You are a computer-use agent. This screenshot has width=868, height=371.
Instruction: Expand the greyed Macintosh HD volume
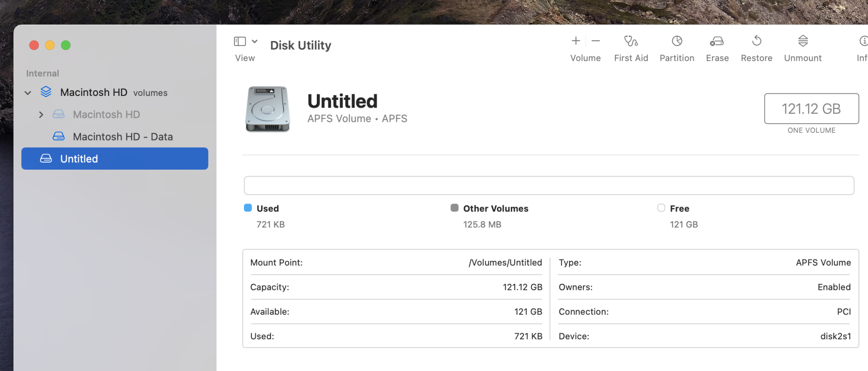[41, 115]
